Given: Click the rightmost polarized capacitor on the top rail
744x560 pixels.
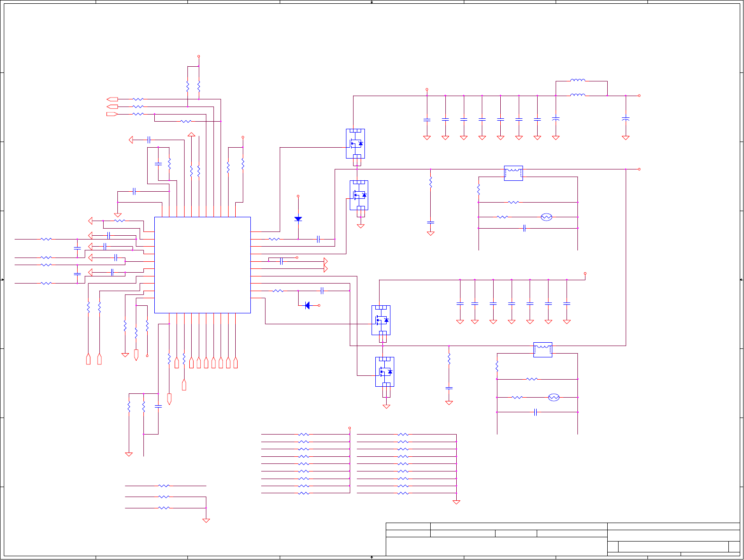Looking at the screenshot, I should [626, 118].
